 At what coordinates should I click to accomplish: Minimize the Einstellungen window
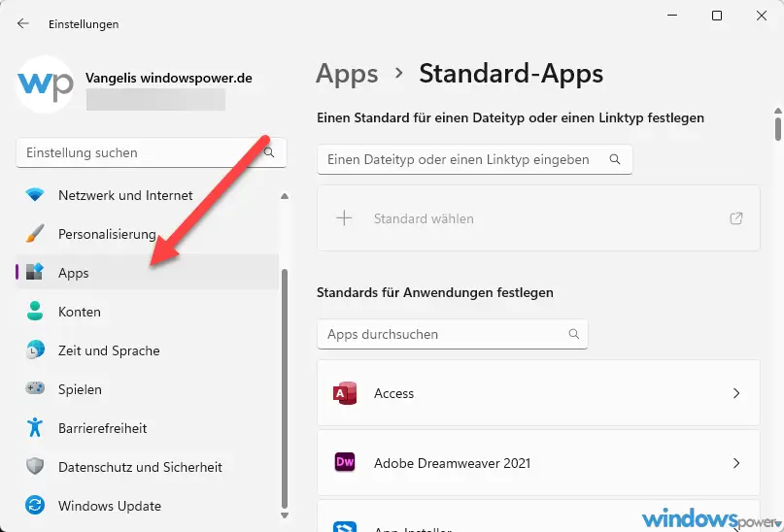tap(672, 16)
